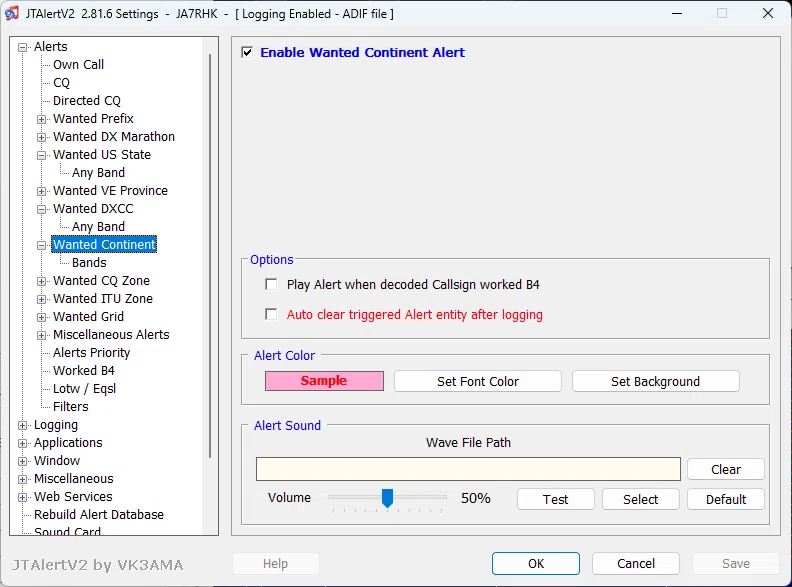Open Lotw / Eqsl settings
Screen dimensions: 792x587
coord(84,388)
